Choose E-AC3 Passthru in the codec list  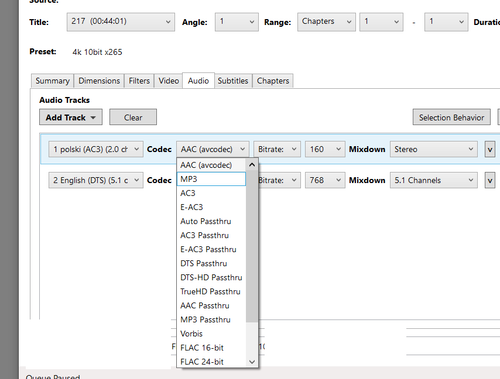coord(211,249)
